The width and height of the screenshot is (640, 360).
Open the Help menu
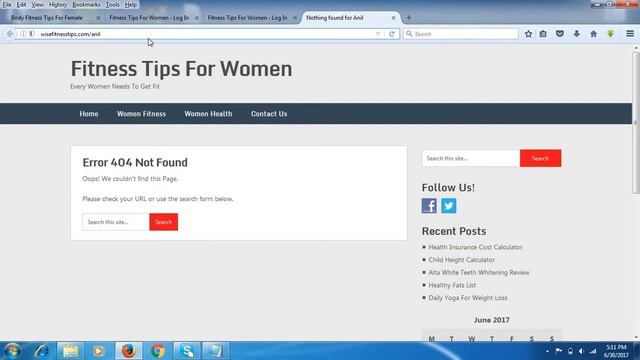point(131,5)
